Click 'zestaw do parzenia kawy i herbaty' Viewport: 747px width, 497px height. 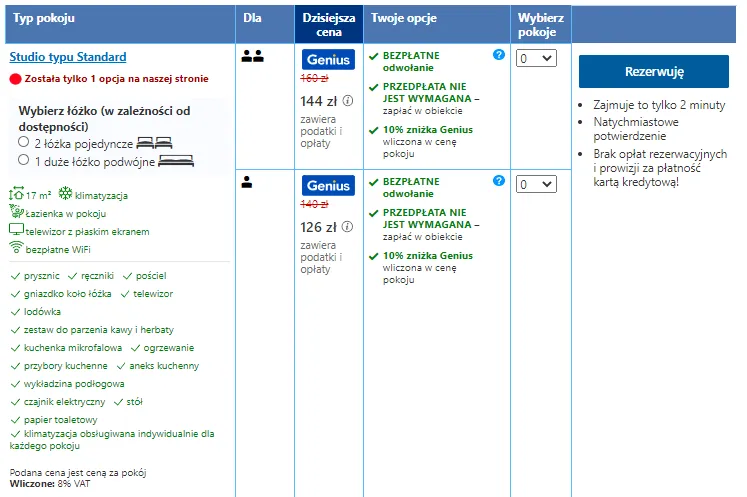click(99, 330)
